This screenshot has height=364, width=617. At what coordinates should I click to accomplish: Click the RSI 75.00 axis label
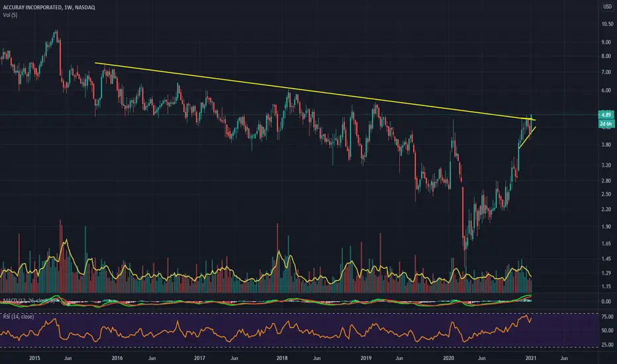607,317
